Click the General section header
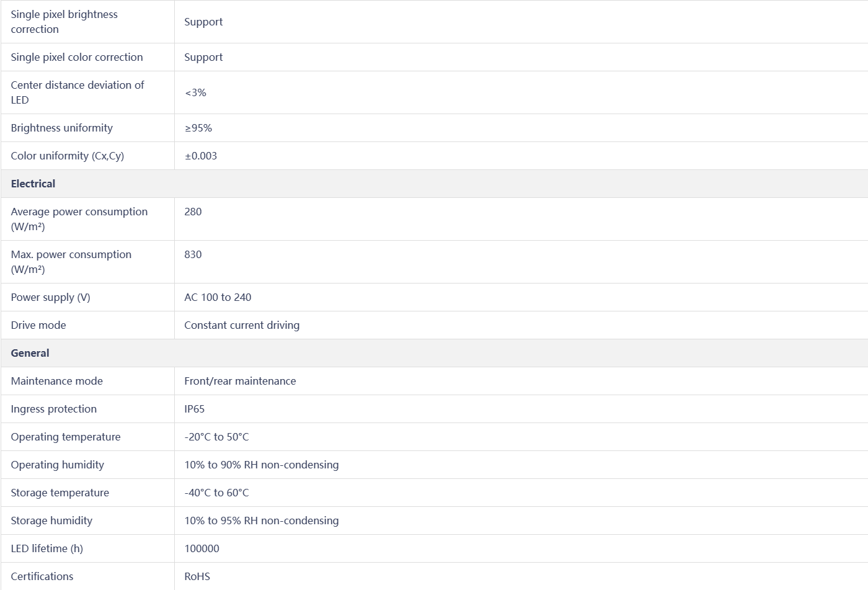Viewport: 868px width, 590px height. [30, 353]
